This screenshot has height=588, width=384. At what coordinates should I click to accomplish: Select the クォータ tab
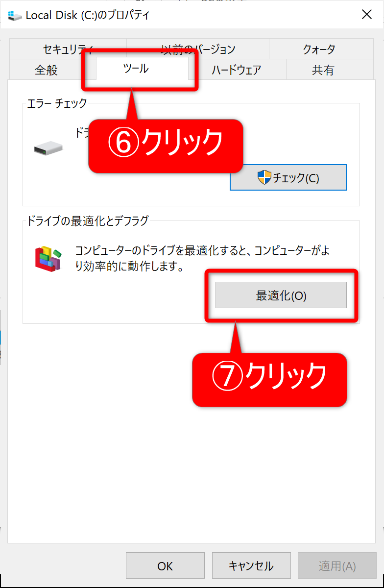pyautogui.click(x=319, y=49)
